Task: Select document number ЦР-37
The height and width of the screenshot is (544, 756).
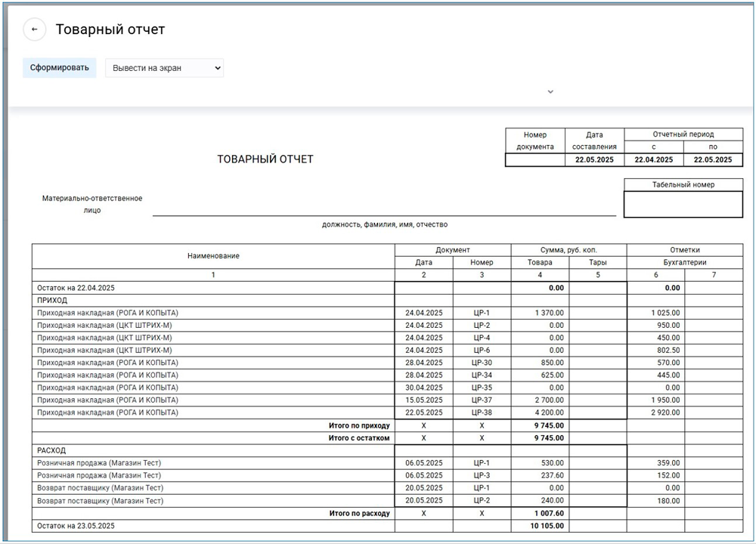Action: [x=482, y=400]
